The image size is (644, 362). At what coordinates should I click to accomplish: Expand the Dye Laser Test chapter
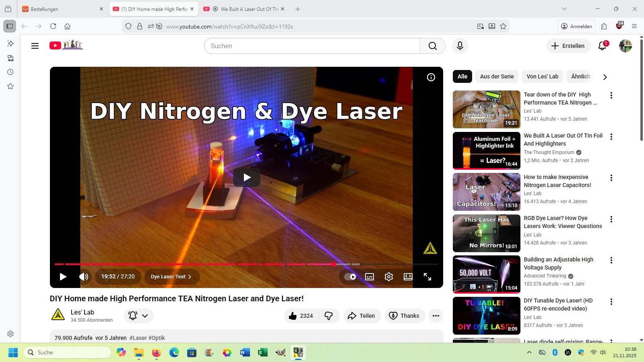pyautogui.click(x=171, y=277)
